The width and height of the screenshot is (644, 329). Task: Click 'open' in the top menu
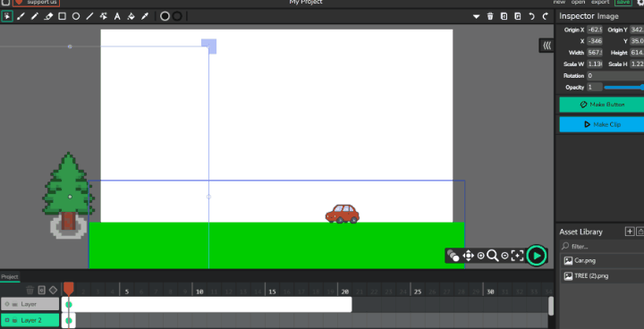point(578,2)
